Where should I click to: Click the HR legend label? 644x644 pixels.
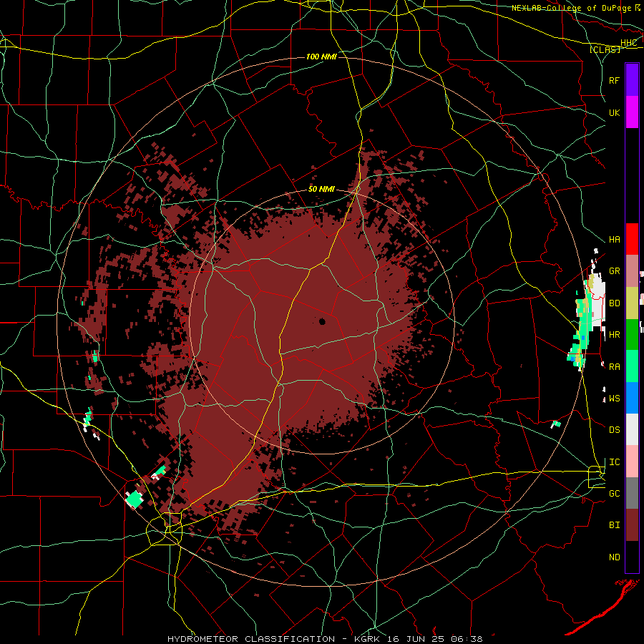click(614, 335)
